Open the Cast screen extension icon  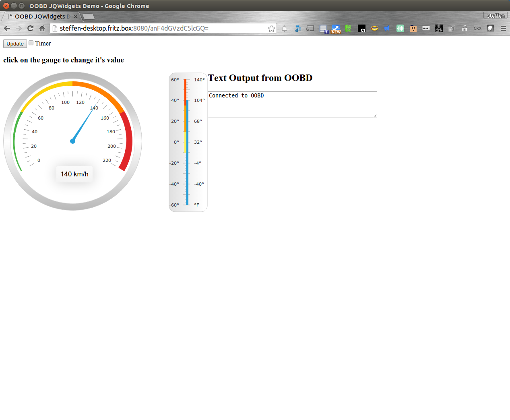tap(310, 28)
